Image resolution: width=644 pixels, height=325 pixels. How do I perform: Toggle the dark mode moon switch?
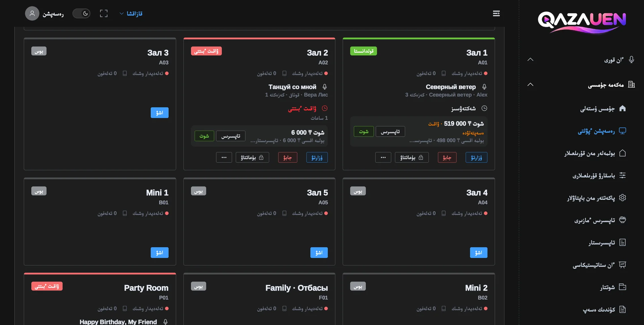(82, 13)
